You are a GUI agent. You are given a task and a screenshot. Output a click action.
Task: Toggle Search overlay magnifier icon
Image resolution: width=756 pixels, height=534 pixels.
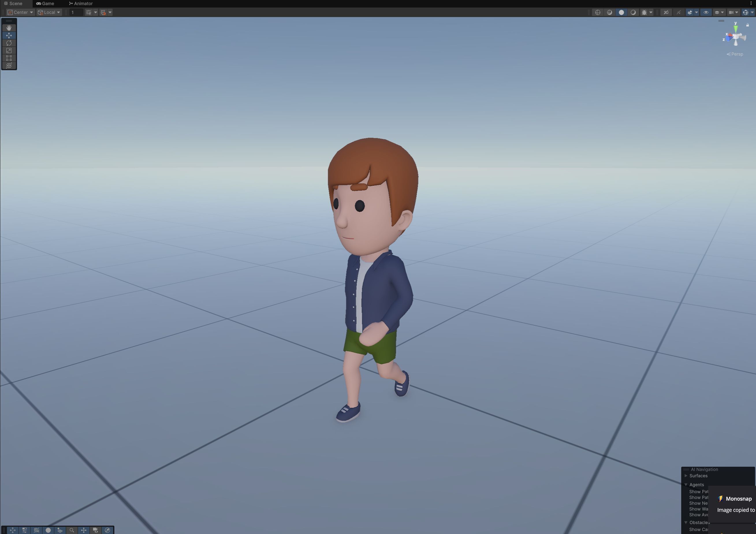[72, 530]
